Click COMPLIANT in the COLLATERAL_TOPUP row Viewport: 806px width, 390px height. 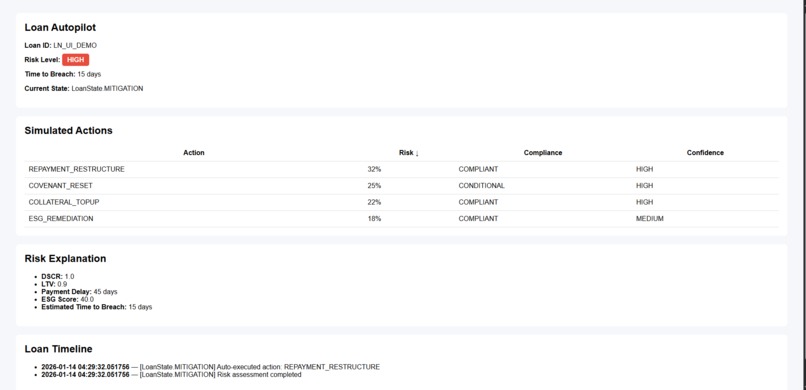click(x=478, y=202)
